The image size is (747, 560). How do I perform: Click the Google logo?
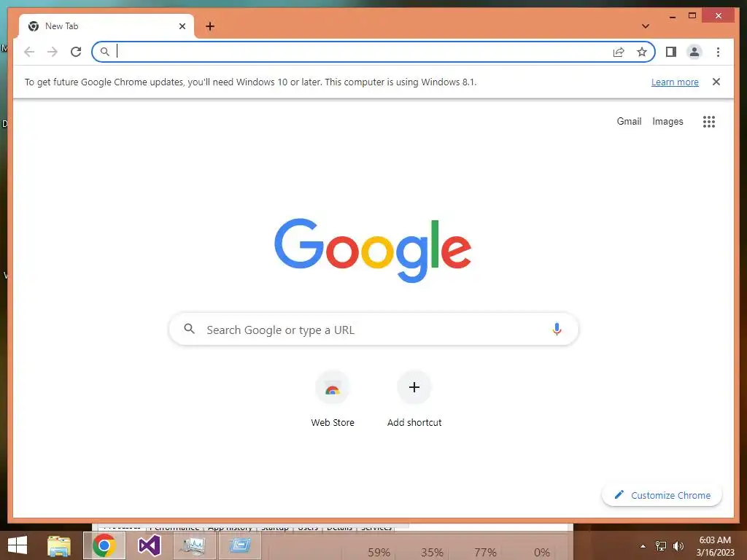(x=373, y=250)
